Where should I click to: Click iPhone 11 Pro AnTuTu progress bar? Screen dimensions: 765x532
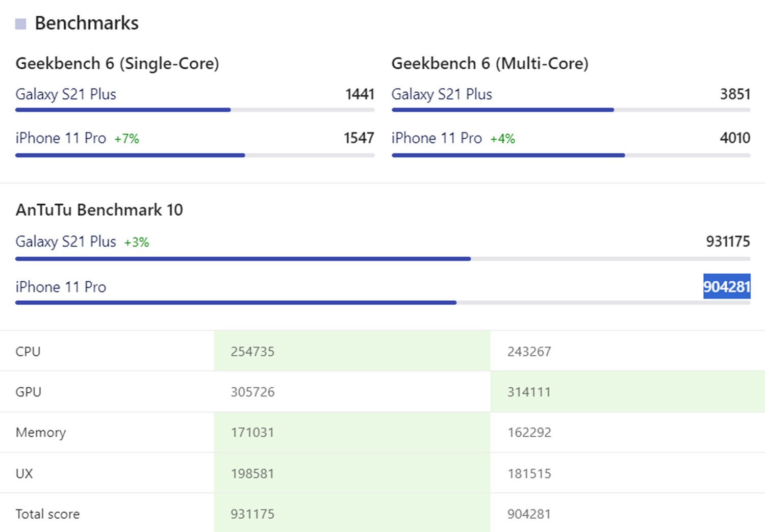coord(382,303)
